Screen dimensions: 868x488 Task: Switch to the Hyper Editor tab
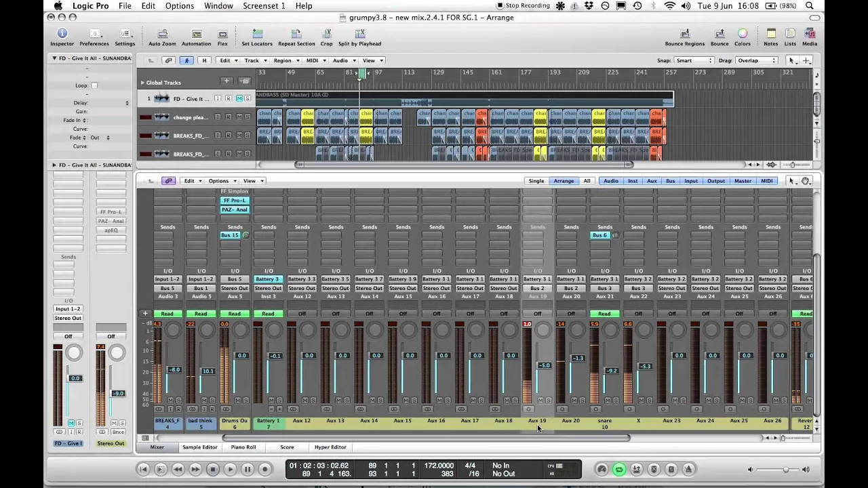pyautogui.click(x=330, y=447)
